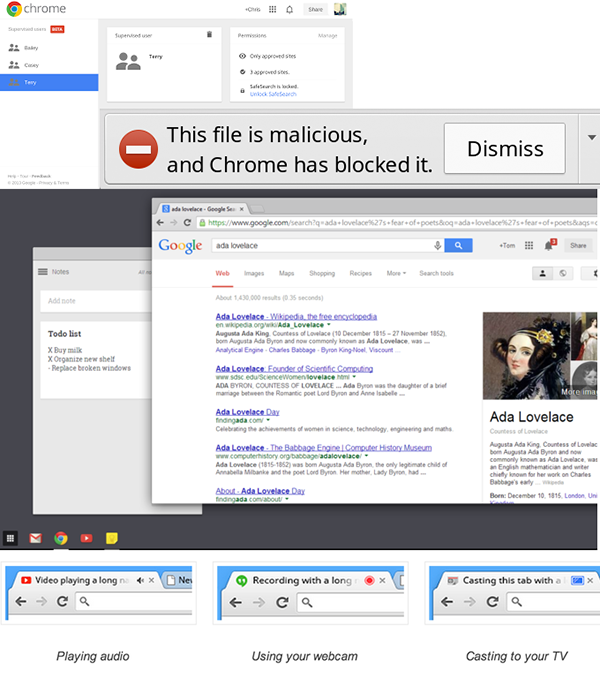Click Add note field in Notes
Image resolution: width=600 pixels, height=679 pixels.
pos(96,301)
